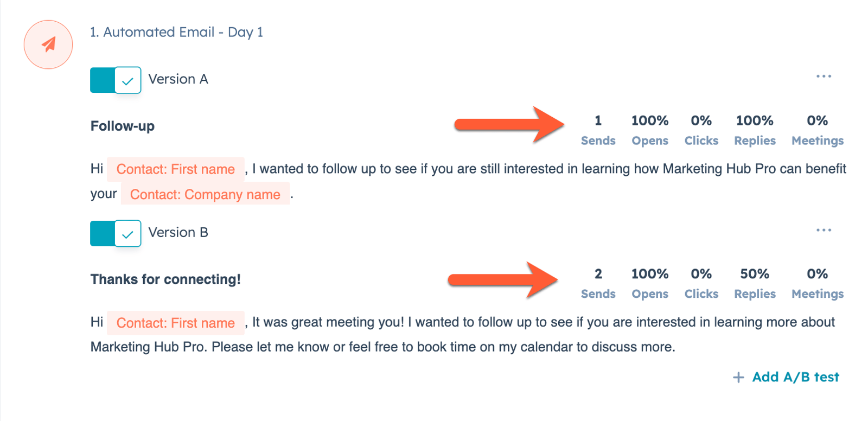The width and height of the screenshot is (868, 421).
Task: Click Version B's 50% Replies stat
Action: pos(755,283)
